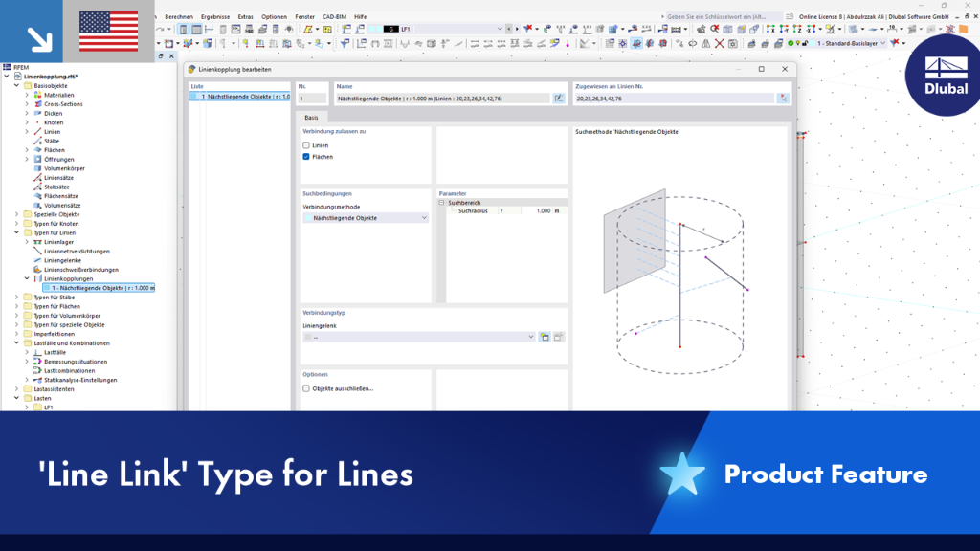The image size is (980, 551).
Task: Click the edit name icon beside Name field
Action: tap(559, 99)
